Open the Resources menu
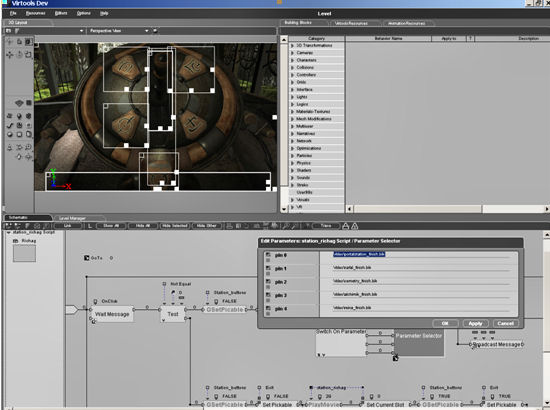 (35, 13)
